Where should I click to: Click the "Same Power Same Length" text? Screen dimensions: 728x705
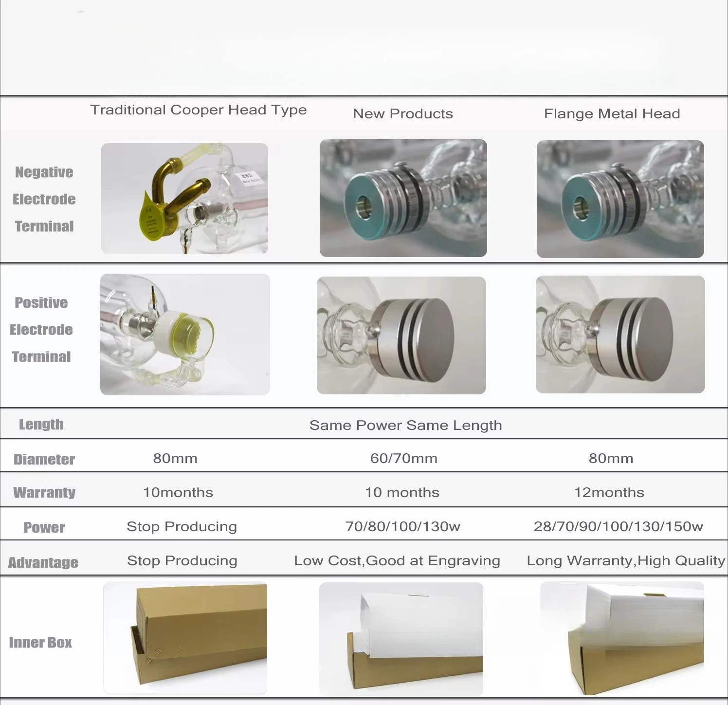tap(406, 426)
